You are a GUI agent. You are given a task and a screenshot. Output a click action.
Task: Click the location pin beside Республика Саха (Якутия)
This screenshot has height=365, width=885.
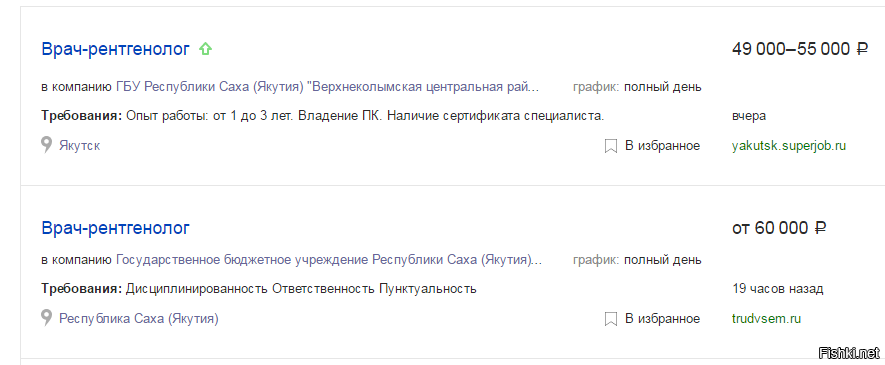pos(47,318)
